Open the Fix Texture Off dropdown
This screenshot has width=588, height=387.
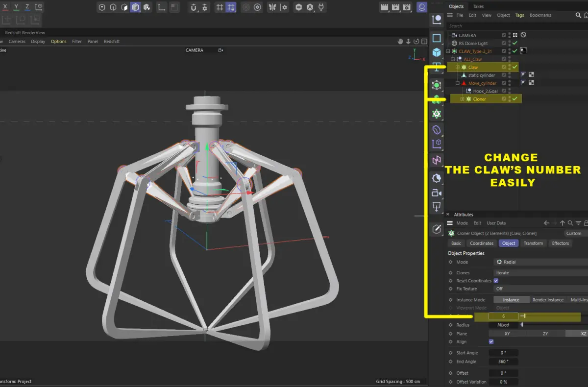click(x=540, y=289)
